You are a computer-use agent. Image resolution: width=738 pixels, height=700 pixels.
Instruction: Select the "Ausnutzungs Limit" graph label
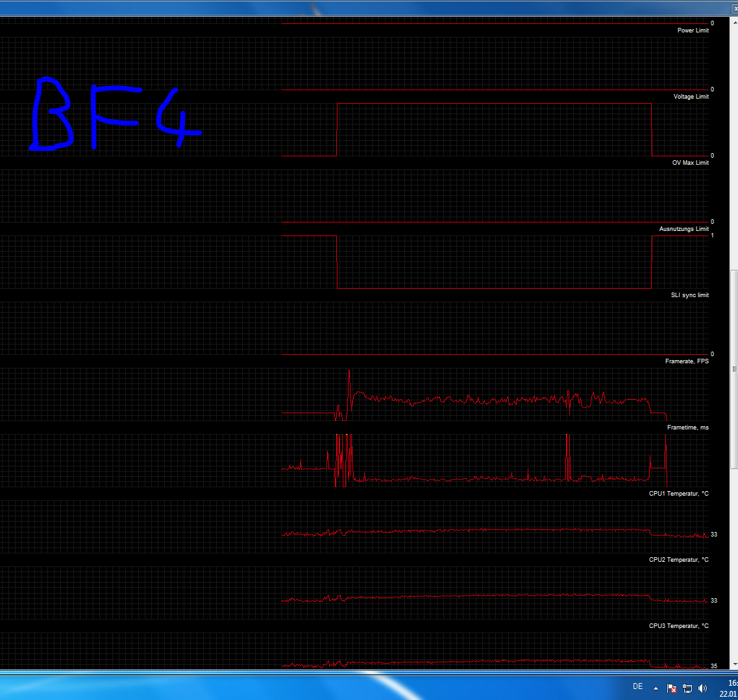point(683,229)
